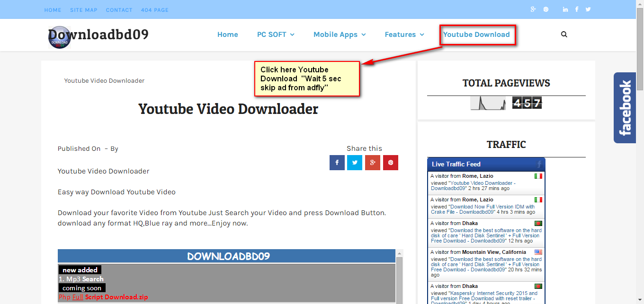Go to Home in main navigation
The width and height of the screenshot is (644, 304).
228,35
